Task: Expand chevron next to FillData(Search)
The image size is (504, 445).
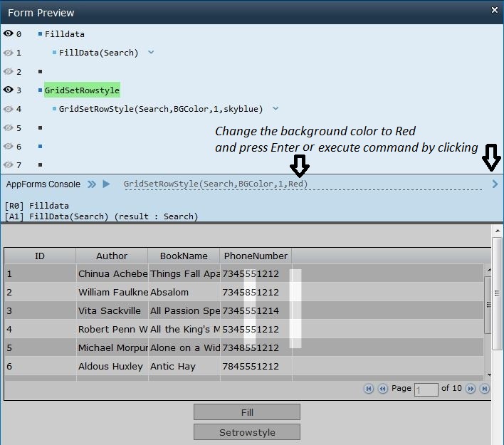Action: (151, 52)
